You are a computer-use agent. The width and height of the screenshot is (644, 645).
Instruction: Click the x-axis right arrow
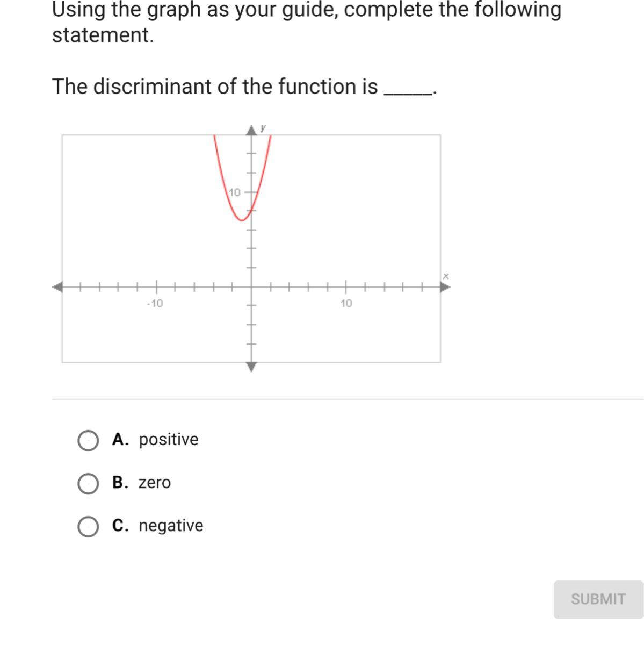click(x=445, y=287)
